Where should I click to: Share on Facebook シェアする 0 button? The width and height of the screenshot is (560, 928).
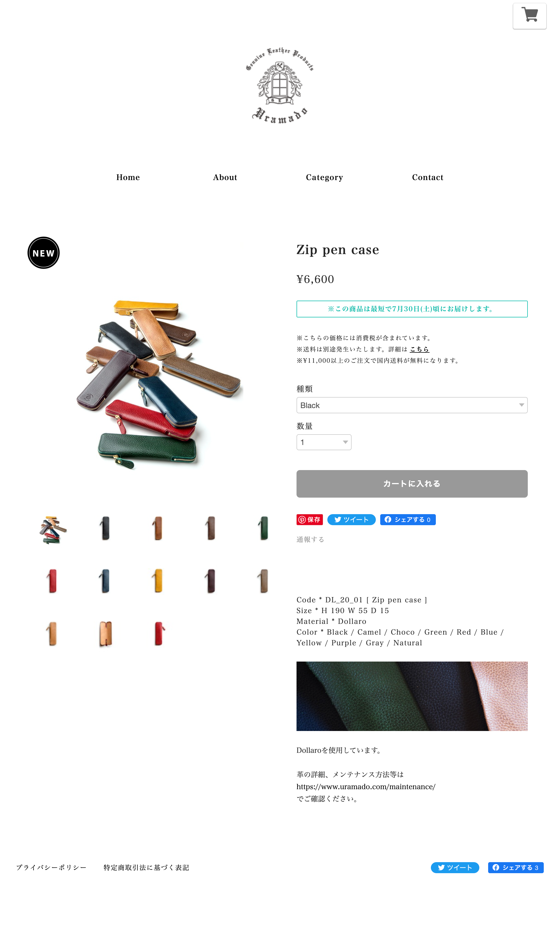(x=407, y=520)
